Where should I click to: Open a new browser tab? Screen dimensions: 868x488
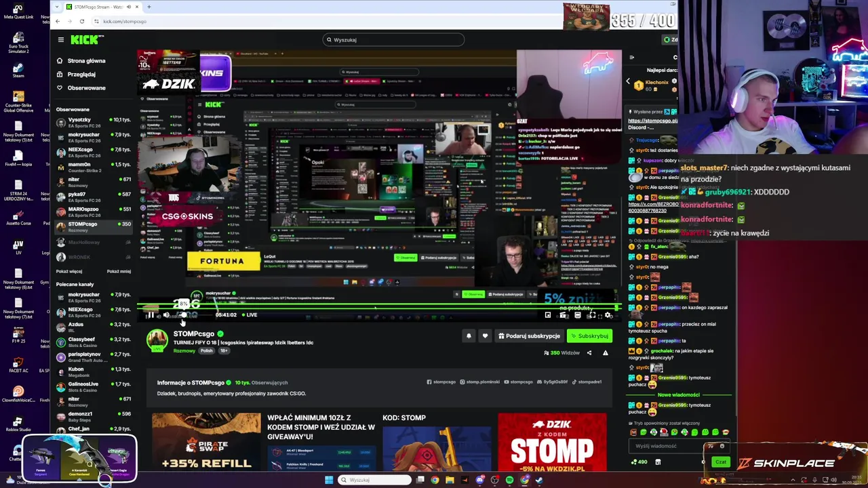(149, 7)
